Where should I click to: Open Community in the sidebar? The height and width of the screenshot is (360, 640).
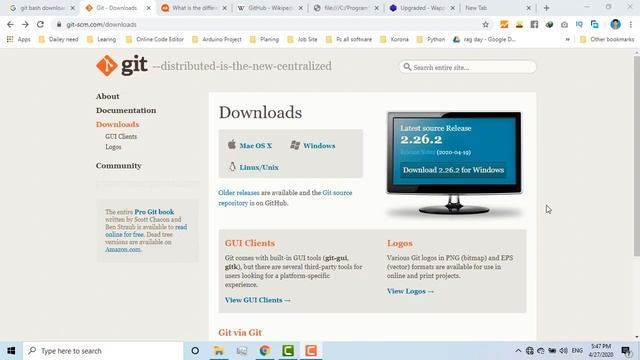(118, 165)
